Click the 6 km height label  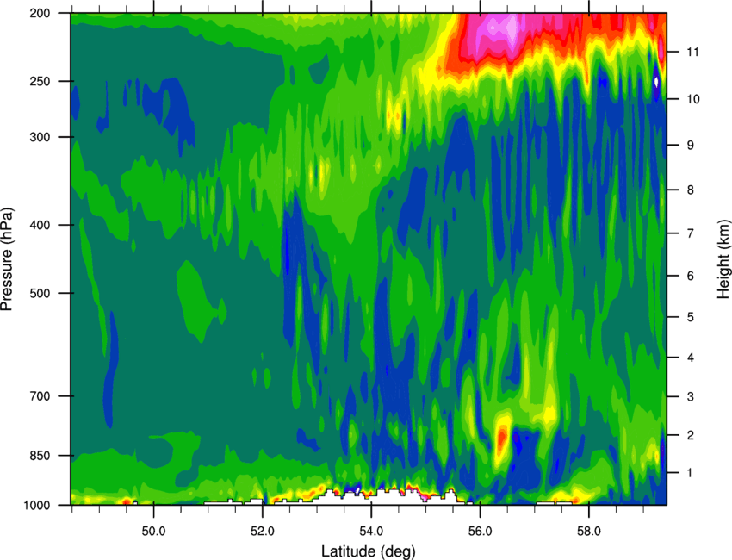690,276
